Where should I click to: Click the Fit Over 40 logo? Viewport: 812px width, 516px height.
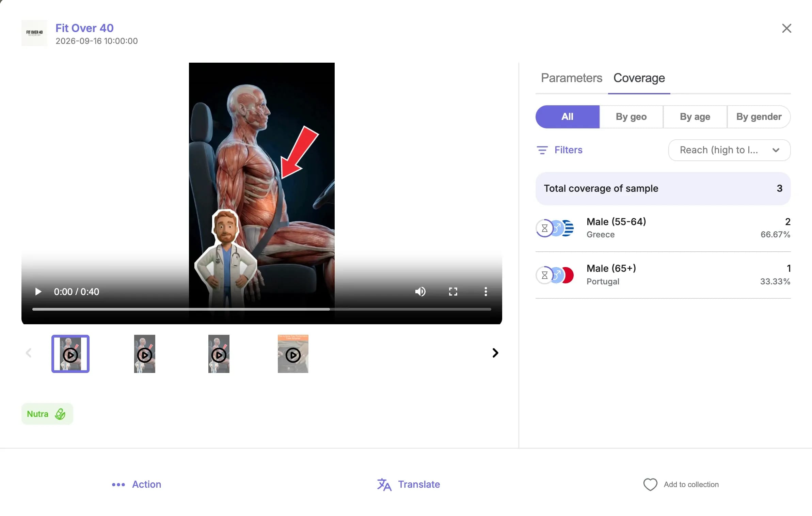point(34,33)
